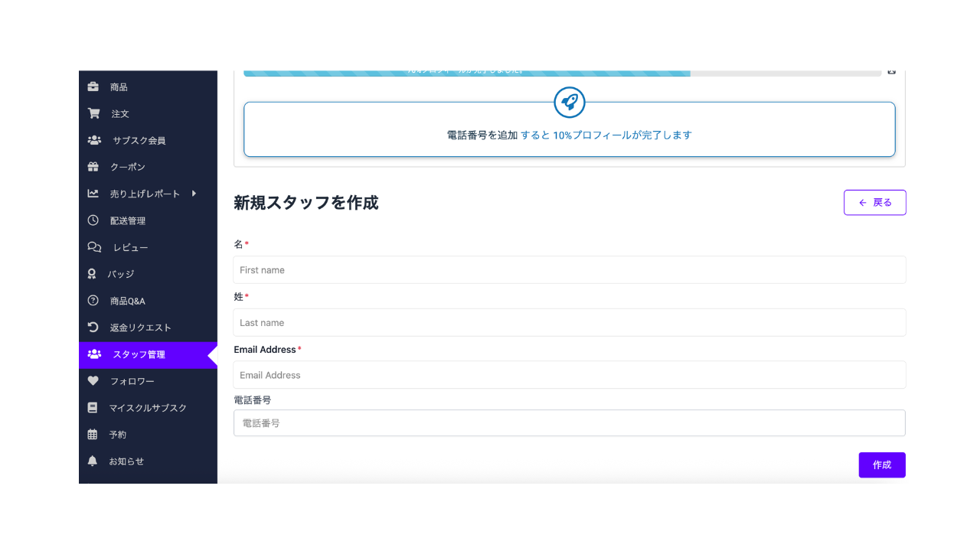Image resolution: width=980 pixels, height=551 pixels.
Task: Click the 新規スタッフを作成 heading
Action: [306, 203]
